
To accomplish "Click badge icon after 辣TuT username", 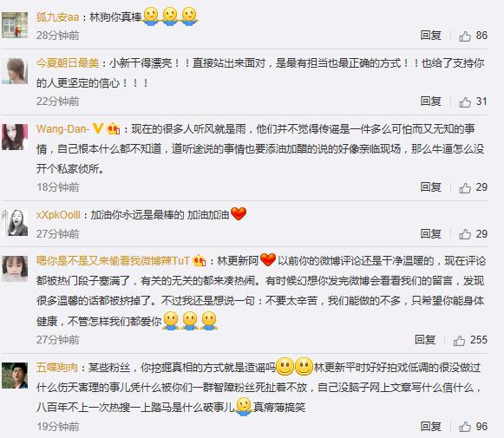I will point(200,260).
